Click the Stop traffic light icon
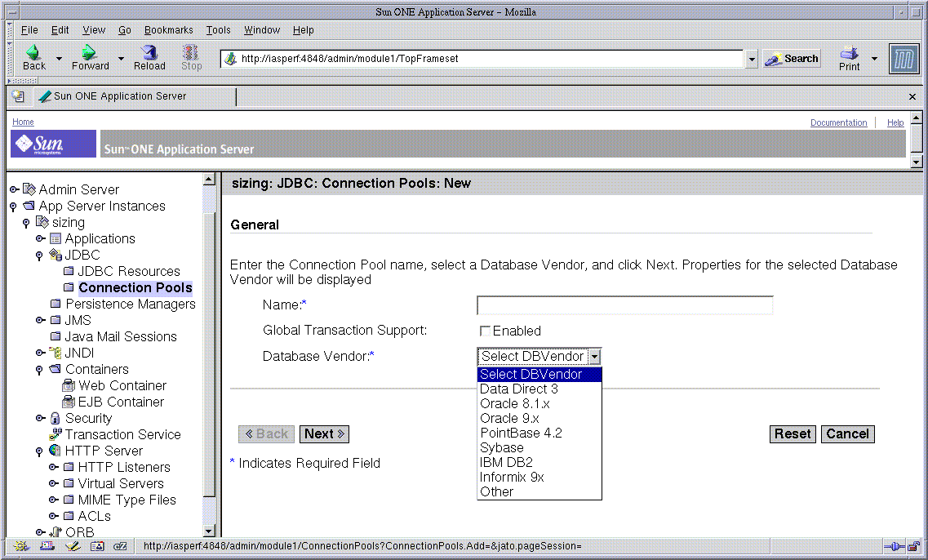 point(190,52)
